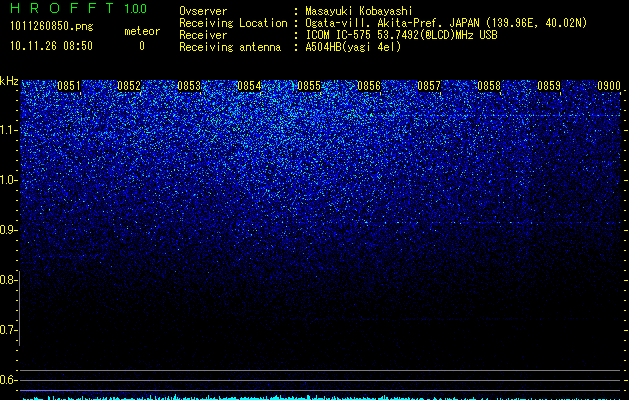Click the 0851 time marker

coord(69,86)
